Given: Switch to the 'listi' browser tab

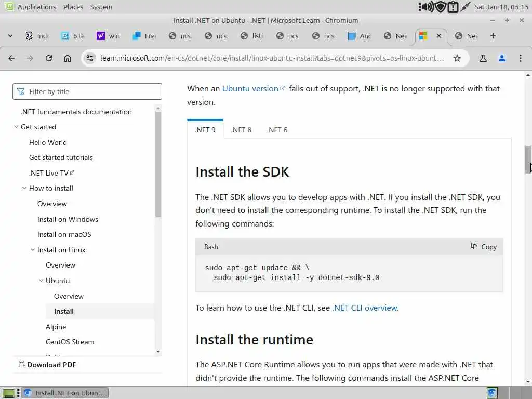Looking at the screenshot, I should (252, 36).
